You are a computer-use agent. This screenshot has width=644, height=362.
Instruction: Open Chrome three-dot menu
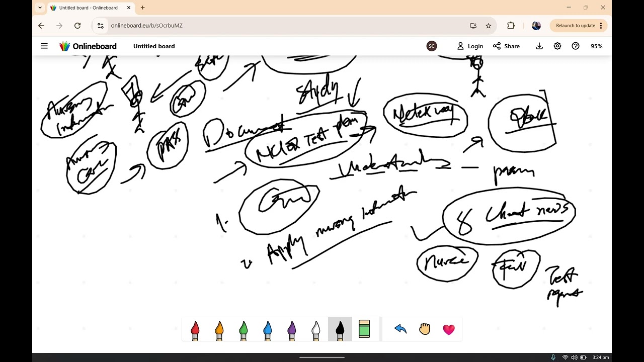click(601, 26)
